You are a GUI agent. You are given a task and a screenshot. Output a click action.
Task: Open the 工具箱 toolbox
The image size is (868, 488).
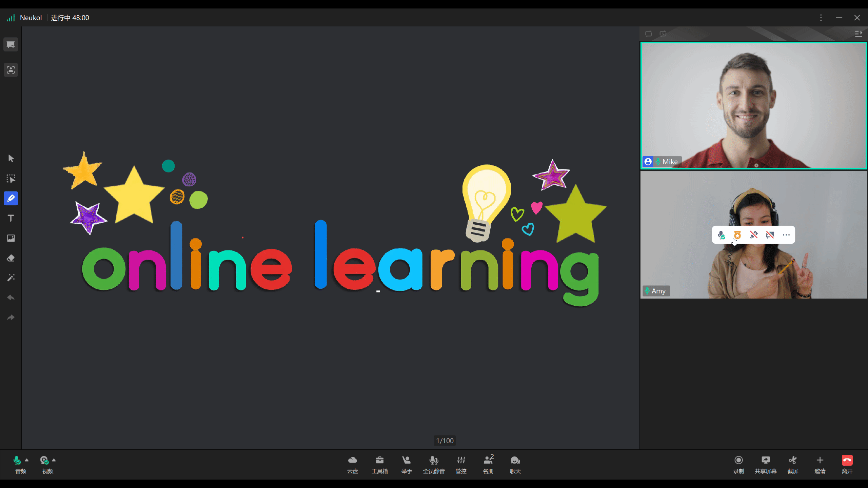(x=380, y=465)
